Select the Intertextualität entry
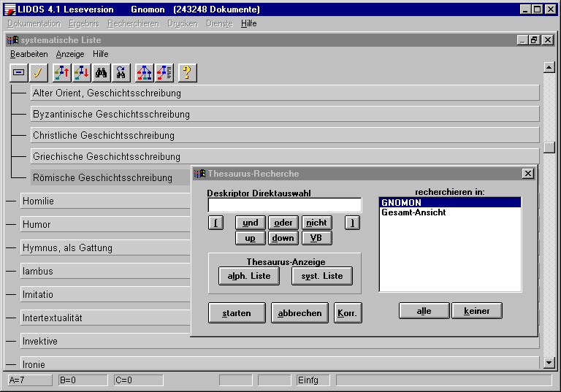Image resolution: width=561 pixels, height=392 pixels. pos(105,318)
